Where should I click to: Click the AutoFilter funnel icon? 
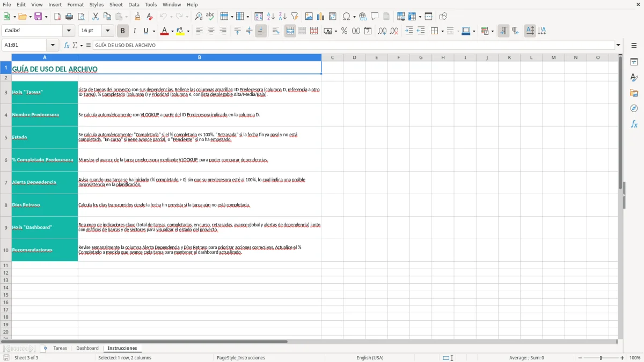click(294, 17)
